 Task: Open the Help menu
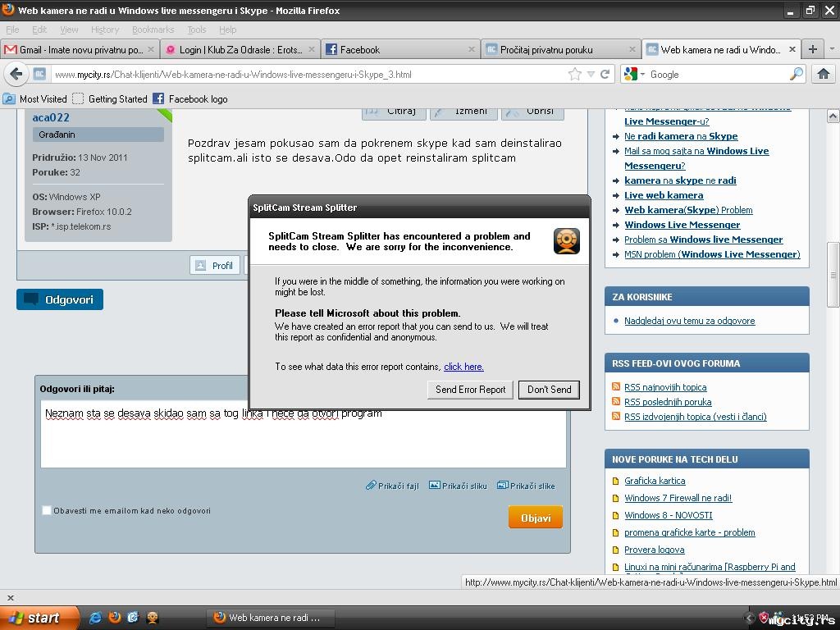point(227,30)
